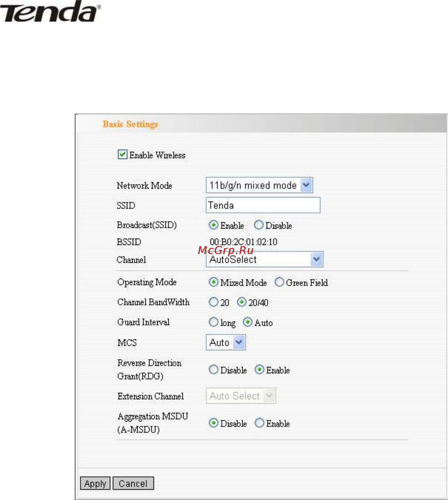Open the Channel AutoSelect dropdown
The image size is (448, 500).
[x=265, y=259]
